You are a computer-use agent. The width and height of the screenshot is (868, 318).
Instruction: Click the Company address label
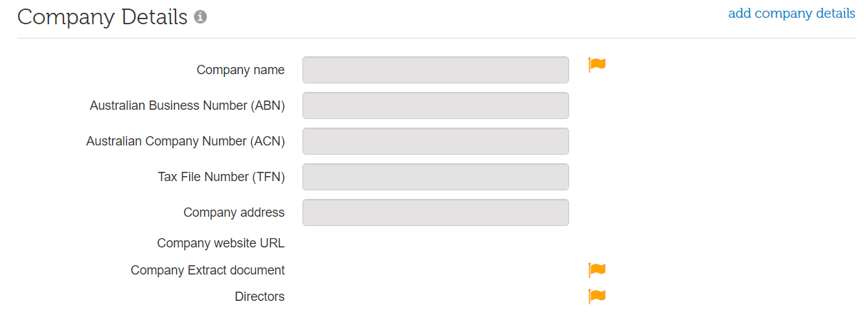point(234,212)
